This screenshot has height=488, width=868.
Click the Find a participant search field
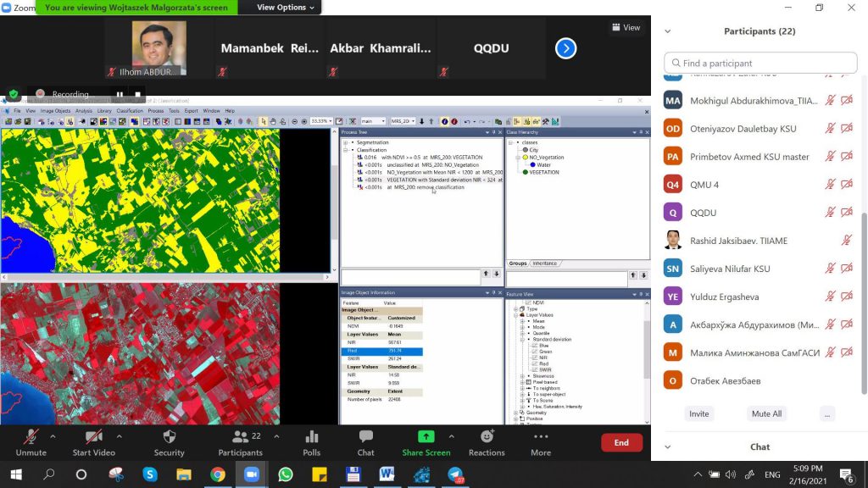760,63
